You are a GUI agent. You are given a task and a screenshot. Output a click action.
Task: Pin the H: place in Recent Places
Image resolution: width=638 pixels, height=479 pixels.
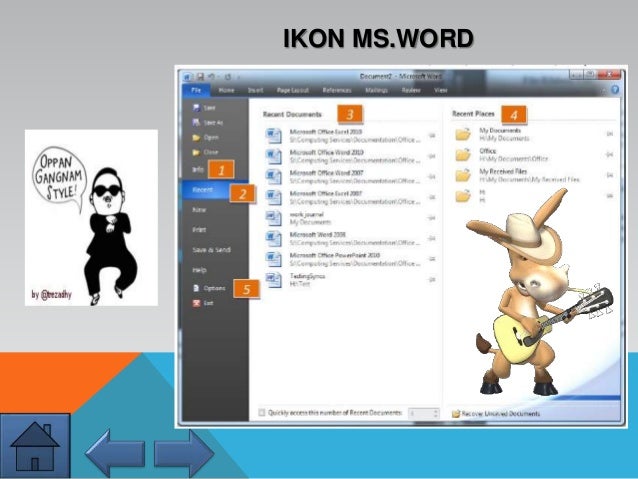pyautogui.click(x=610, y=196)
